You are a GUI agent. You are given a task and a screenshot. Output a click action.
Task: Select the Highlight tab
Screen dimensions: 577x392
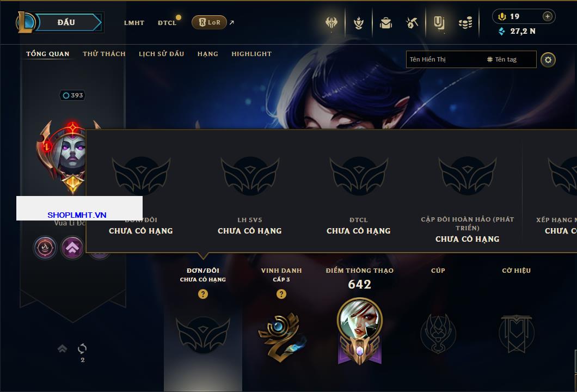point(251,54)
